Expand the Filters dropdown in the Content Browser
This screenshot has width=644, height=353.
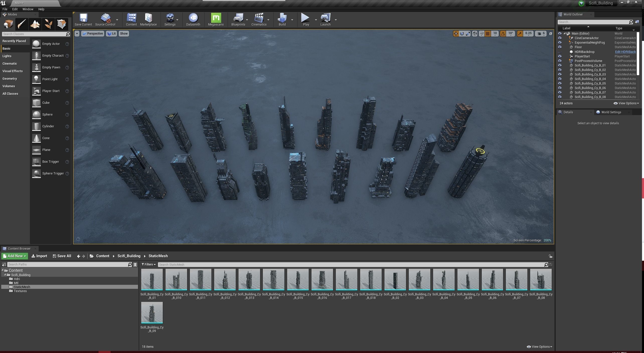pyautogui.click(x=149, y=264)
